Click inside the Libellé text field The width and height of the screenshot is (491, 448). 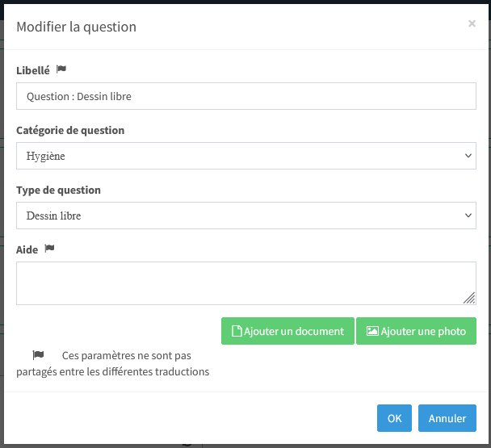click(246, 96)
